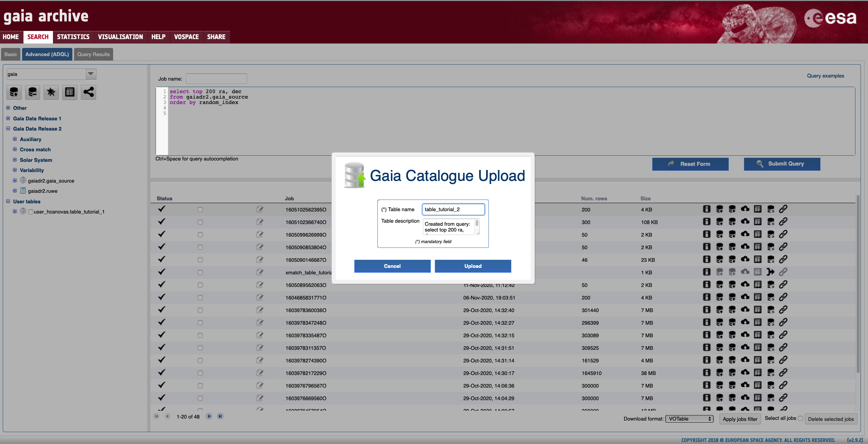868x444 pixels.
Task: Click the star positional crossmatch icon
Action: [51, 92]
